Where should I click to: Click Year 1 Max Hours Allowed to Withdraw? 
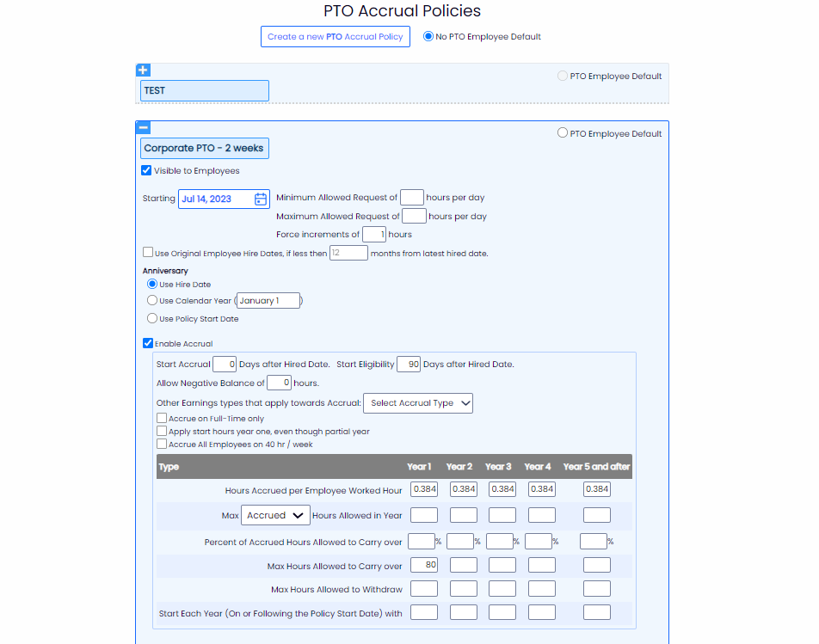pos(424,589)
